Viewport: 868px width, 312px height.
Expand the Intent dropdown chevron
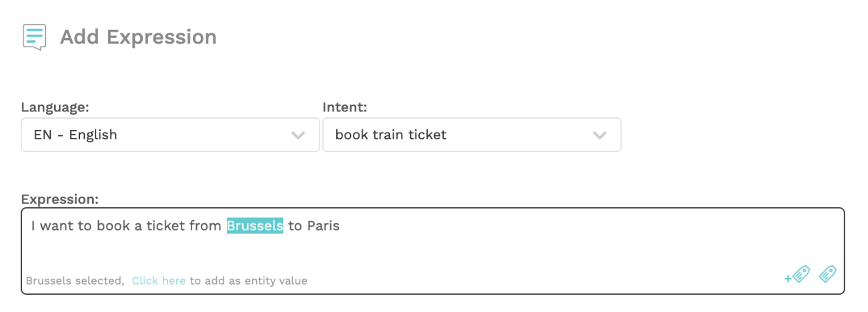[600, 135]
